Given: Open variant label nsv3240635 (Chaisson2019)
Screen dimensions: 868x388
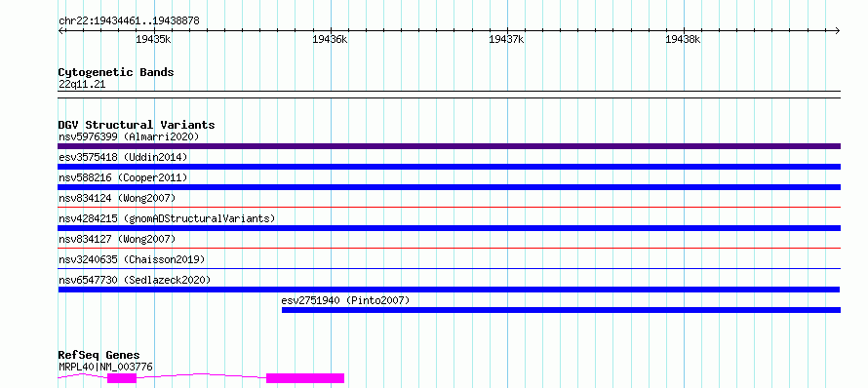Looking at the screenshot, I should click(x=132, y=259).
